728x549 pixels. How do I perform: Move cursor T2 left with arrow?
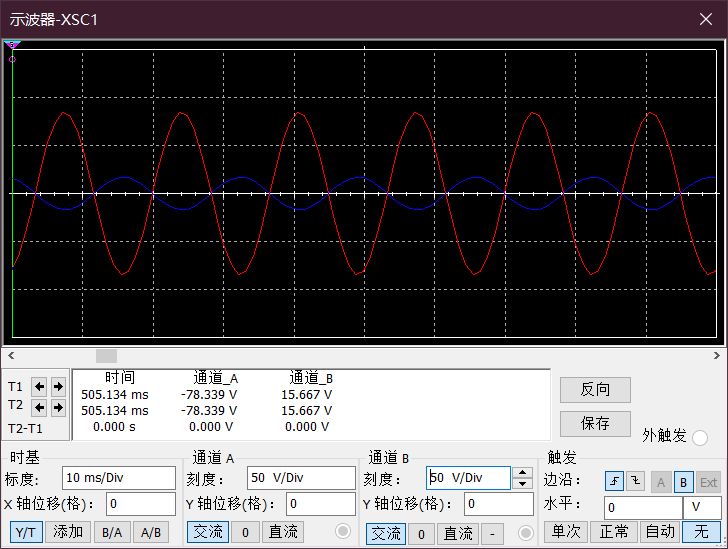click(39, 408)
